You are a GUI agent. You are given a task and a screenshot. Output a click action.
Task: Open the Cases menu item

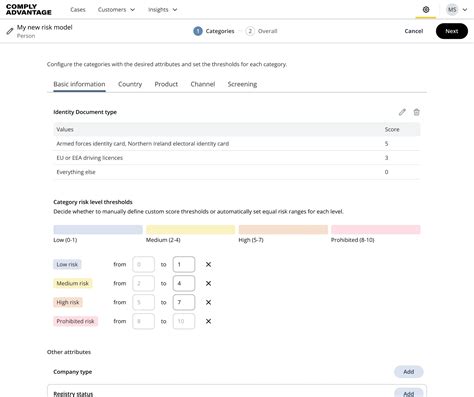(x=78, y=10)
